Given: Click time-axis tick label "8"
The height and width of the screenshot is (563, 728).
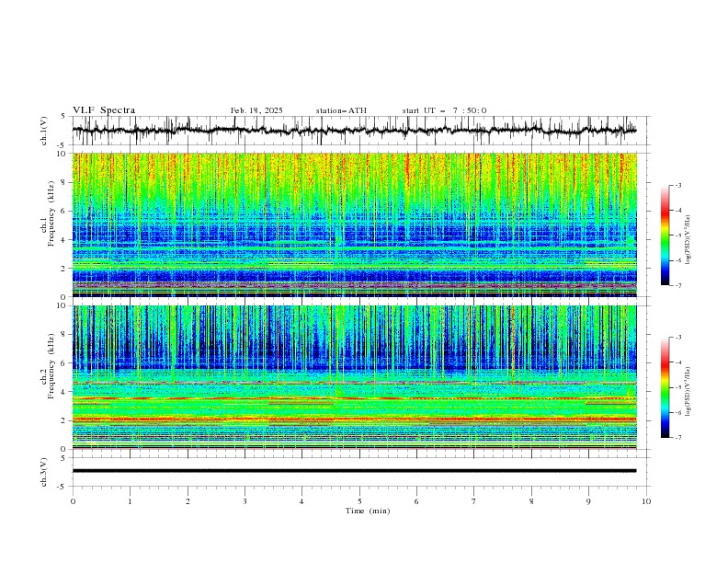Looking at the screenshot, I should coord(531,501).
